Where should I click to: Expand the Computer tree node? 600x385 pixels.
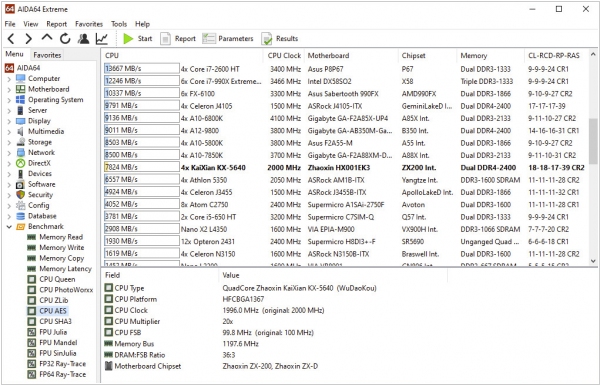(9, 79)
